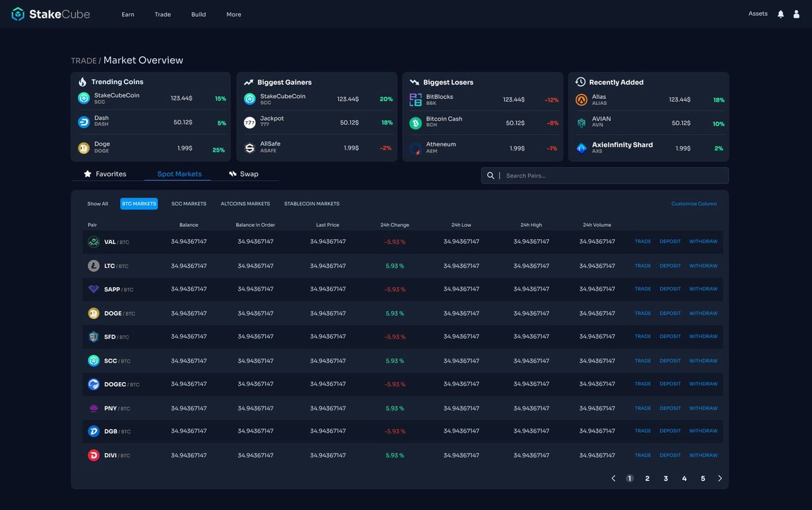Go to the previous page arrow
This screenshot has width=812, height=510.
613,478
